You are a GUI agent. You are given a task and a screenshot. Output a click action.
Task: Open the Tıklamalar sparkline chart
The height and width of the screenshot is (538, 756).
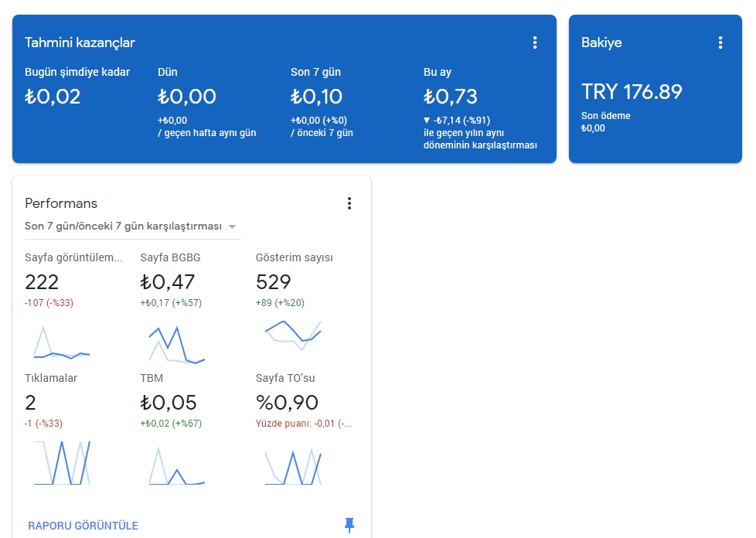[x=62, y=463]
